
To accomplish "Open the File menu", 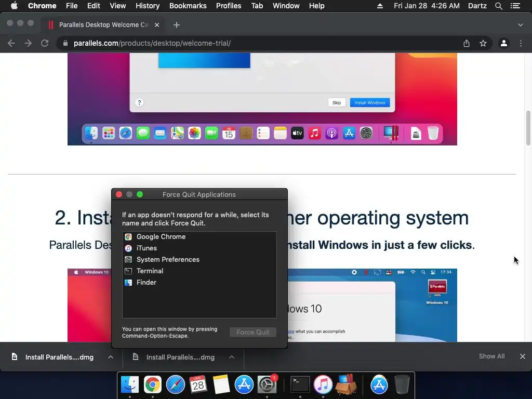I will coord(72,6).
